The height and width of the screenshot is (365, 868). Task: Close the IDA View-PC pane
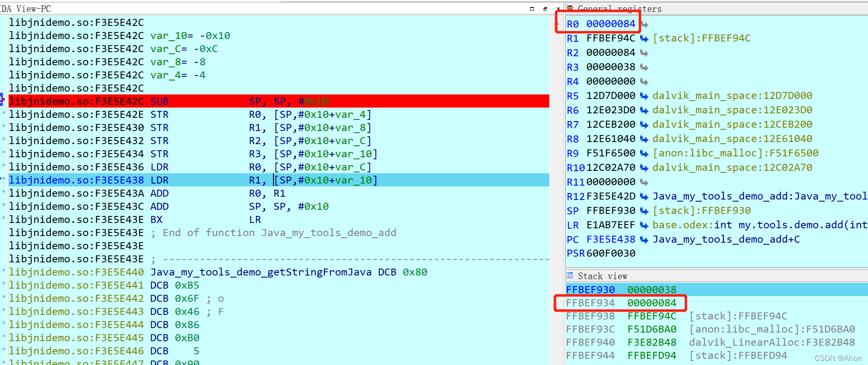[x=558, y=9]
